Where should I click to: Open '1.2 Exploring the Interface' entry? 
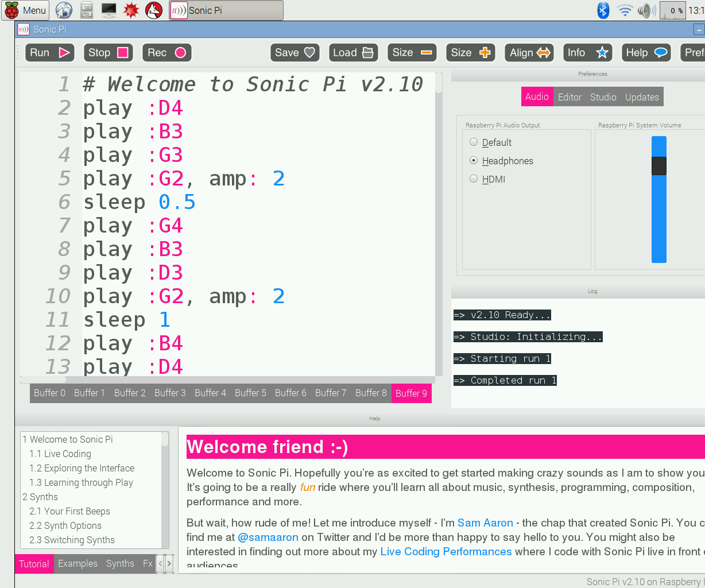[82, 468]
